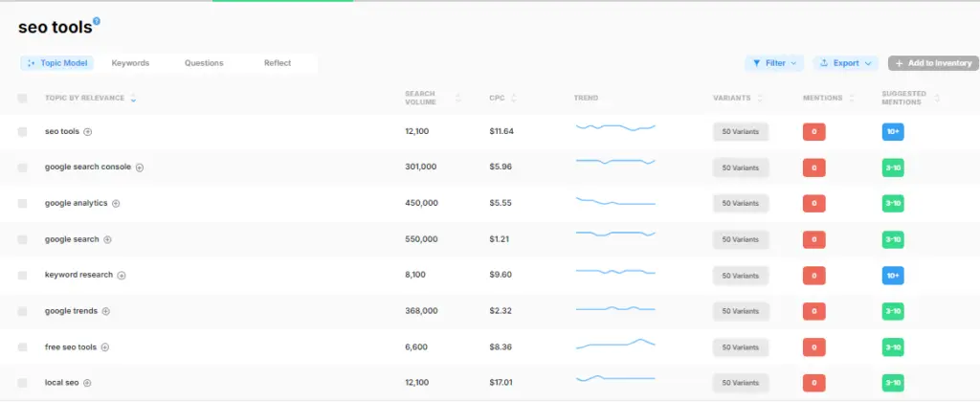Add 'google analytics' using its plus icon

point(117,204)
